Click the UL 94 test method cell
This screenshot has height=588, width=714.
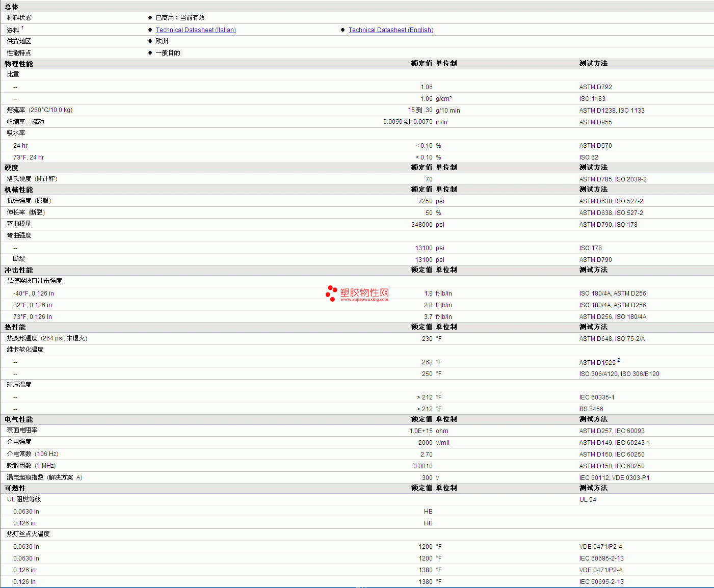tap(588, 500)
